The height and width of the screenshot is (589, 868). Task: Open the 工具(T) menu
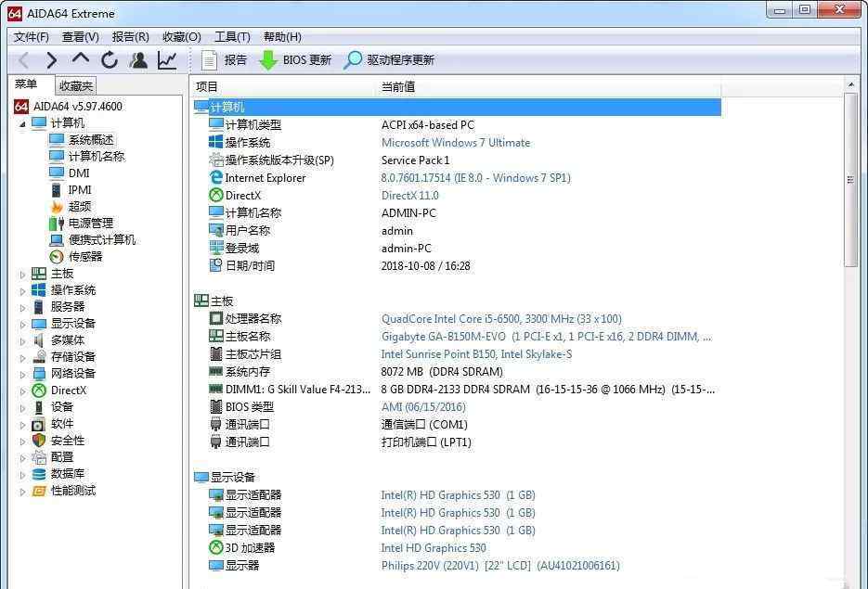point(232,36)
